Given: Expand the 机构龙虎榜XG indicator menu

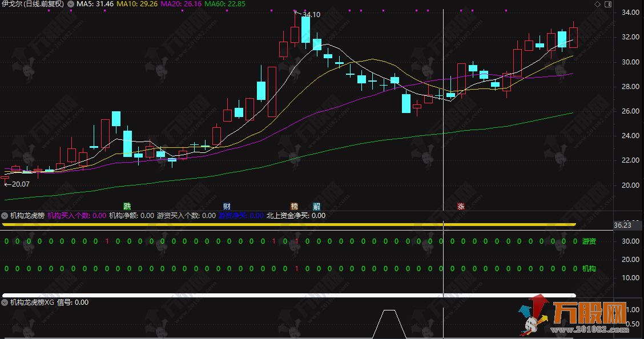Looking at the screenshot, I should click(x=5, y=302).
